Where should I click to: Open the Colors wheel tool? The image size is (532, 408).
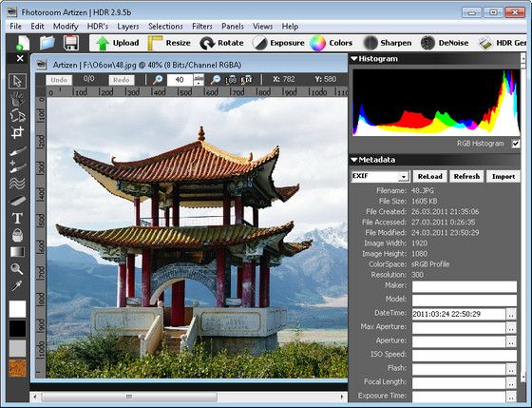(x=332, y=43)
